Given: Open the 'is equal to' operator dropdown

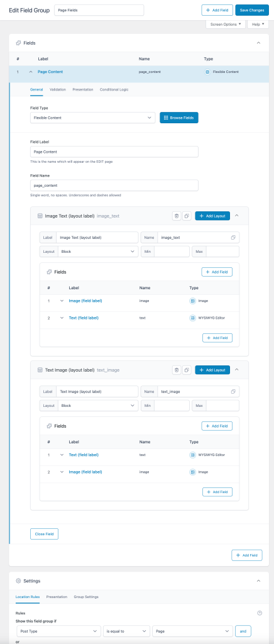Looking at the screenshot, I should point(127,631).
